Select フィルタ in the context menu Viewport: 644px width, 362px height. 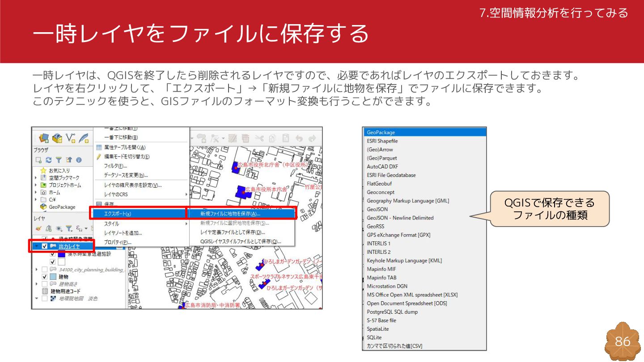pos(142,166)
